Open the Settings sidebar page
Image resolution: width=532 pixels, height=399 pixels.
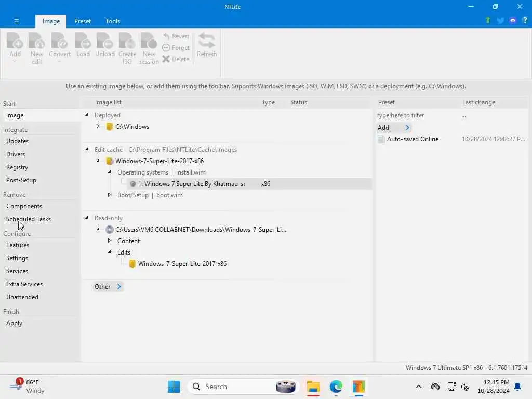pyautogui.click(x=17, y=258)
